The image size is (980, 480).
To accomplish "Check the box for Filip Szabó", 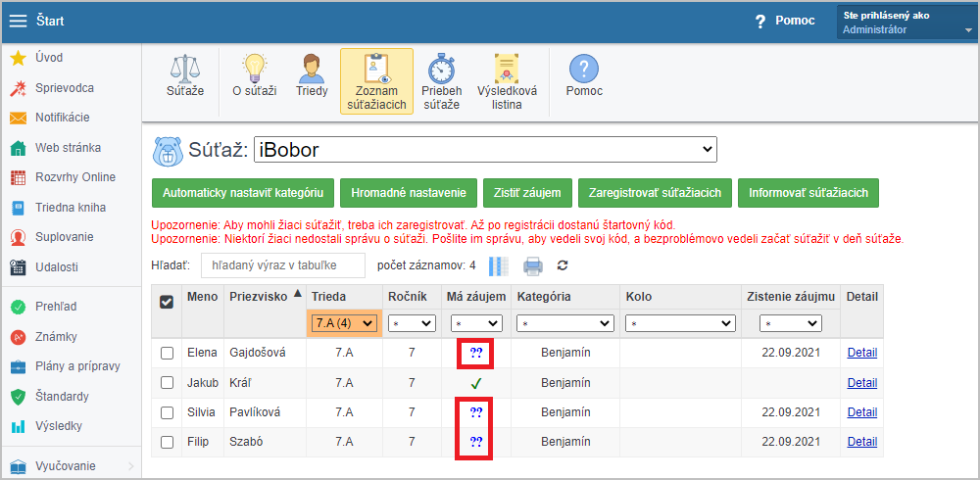I will pos(167,442).
